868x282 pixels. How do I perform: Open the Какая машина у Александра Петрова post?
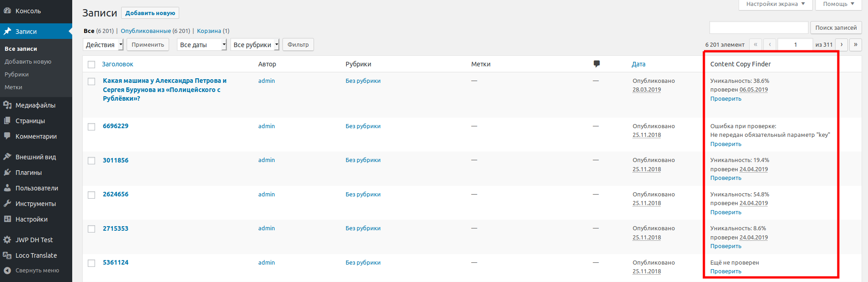pyautogui.click(x=165, y=89)
